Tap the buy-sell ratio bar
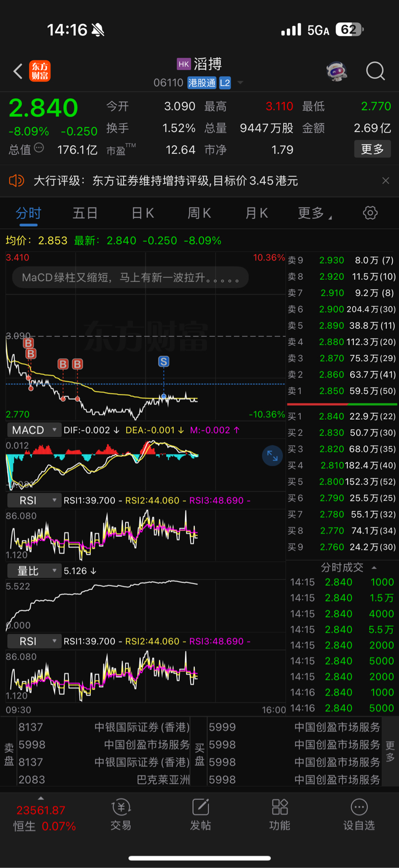The image size is (399, 868). pyautogui.click(x=342, y=404)
